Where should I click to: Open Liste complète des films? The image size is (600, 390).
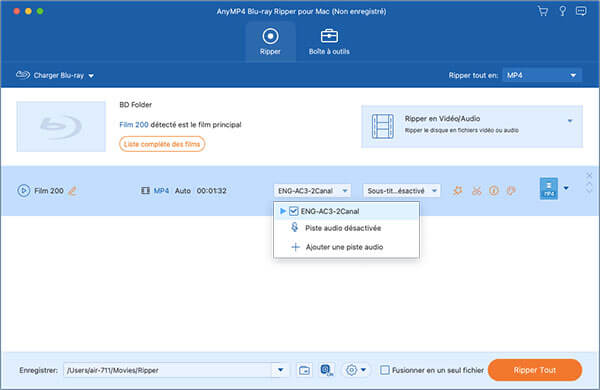(162, 144)
